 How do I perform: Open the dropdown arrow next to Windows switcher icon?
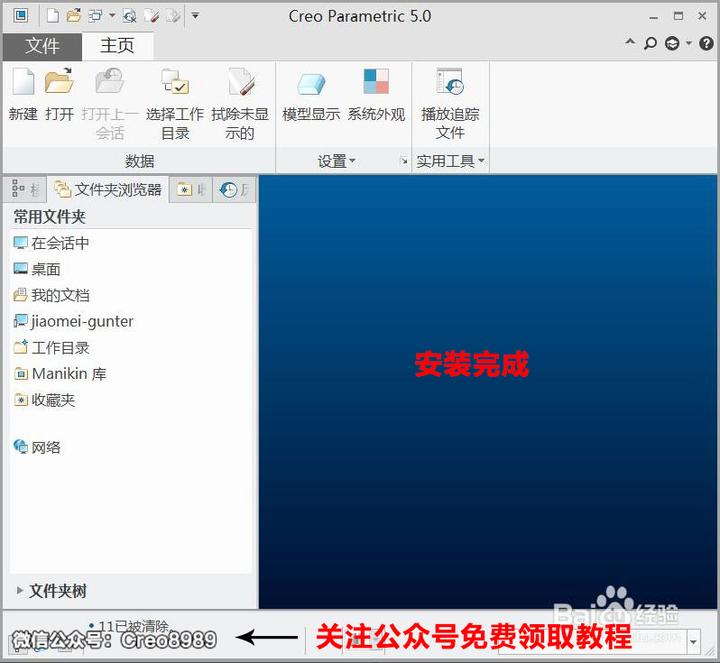(112, 16)
